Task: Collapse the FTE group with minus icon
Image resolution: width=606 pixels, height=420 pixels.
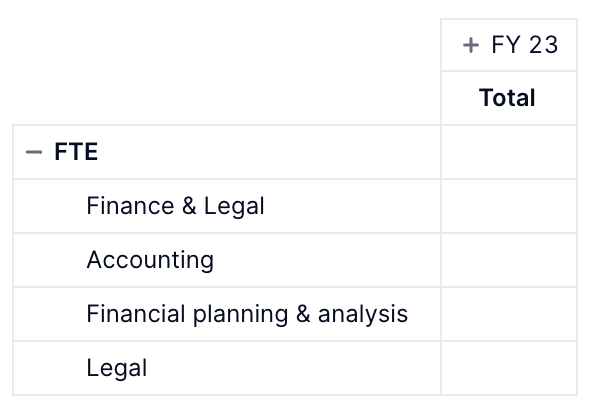Action: [x=34, y=152]
